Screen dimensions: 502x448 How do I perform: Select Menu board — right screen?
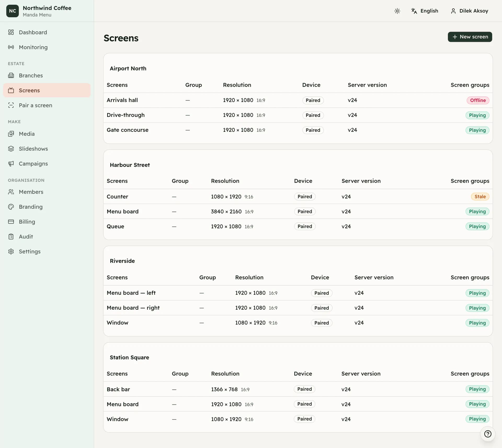click(x=133, y=308)
